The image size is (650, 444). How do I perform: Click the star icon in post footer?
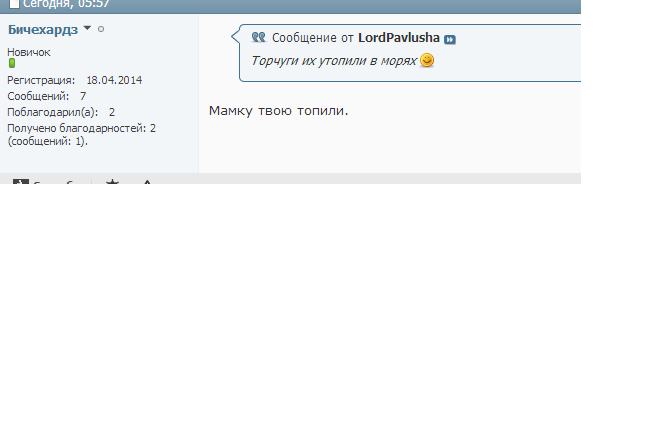(x=112, y=182)
